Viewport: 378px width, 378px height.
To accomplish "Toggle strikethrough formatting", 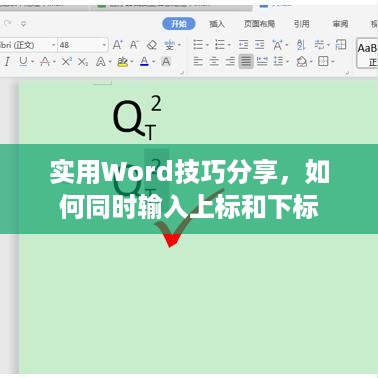I will click(45, 62).
